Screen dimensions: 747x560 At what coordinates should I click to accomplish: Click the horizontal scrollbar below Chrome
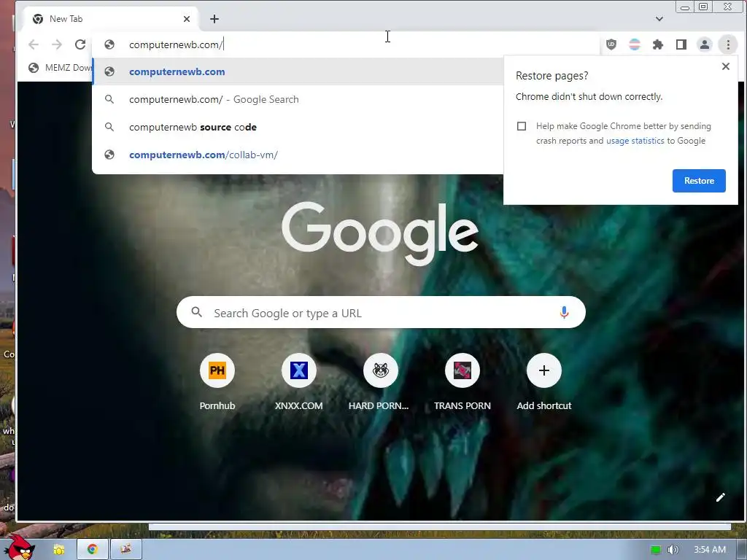(x=439, y=526)
